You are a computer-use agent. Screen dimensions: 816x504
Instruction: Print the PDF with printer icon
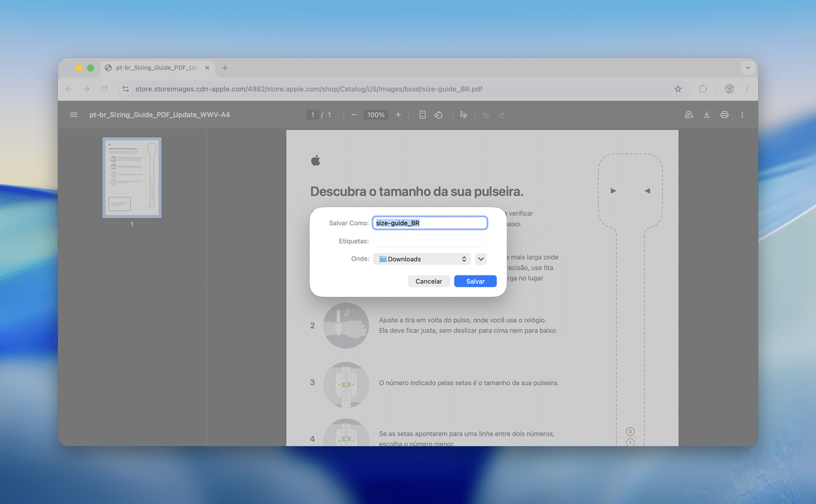[724, 115]
